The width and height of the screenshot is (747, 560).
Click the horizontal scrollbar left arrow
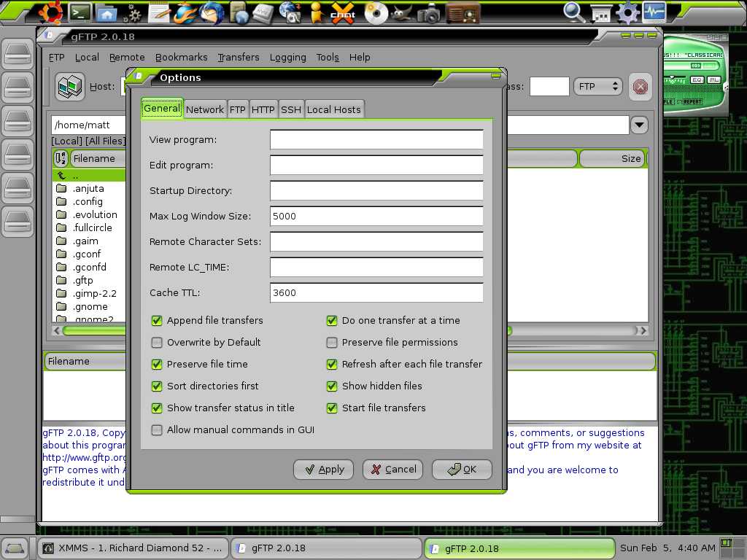pyautogui.click(x=57, y=330)
